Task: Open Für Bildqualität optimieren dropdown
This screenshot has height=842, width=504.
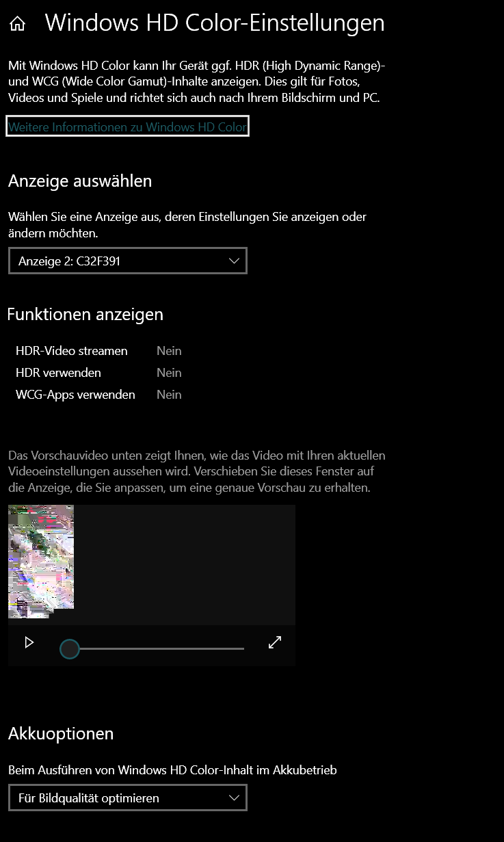Action: point(128,798)
